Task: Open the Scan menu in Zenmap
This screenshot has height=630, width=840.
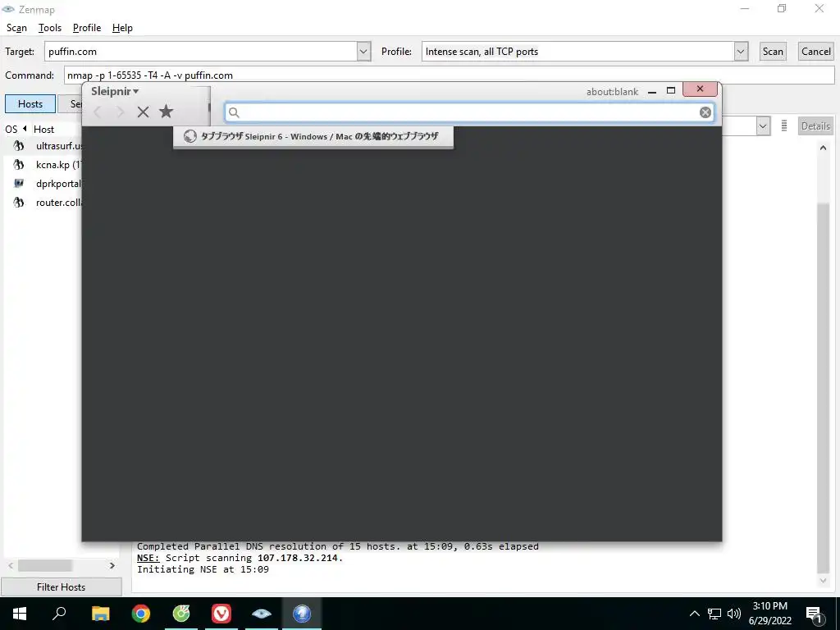Action: pos(16,28)
